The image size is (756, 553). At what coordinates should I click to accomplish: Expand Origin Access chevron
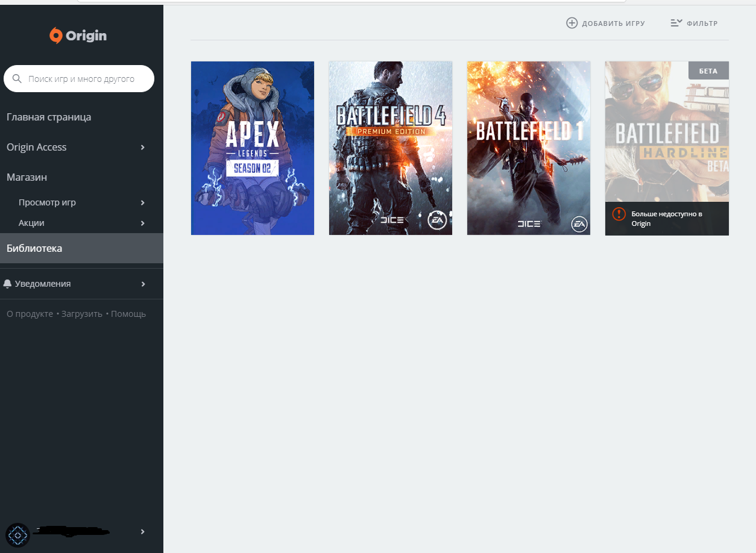pyautogui.click(x=143, y=148)
